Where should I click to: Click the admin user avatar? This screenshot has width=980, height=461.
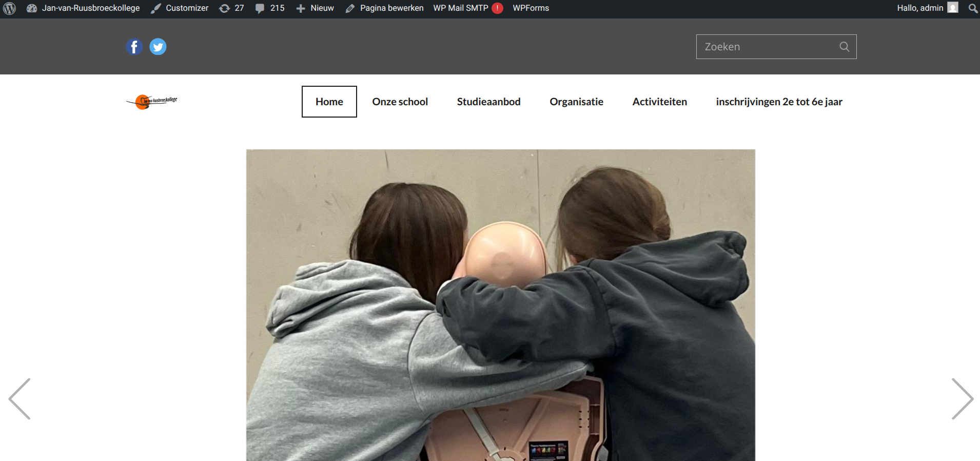pos(953,8)
